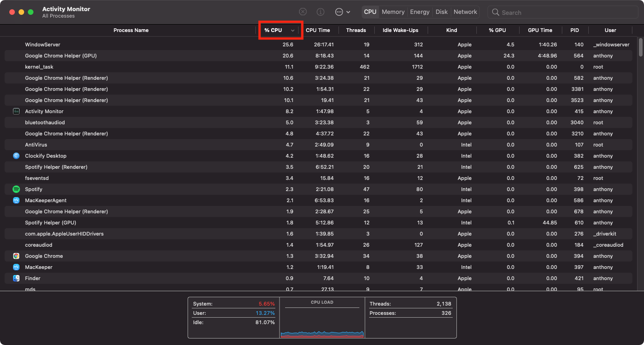This screenshot has width=644, height=345.
Task: Switch to the CPU tab
Action: [x=370, y=12]
